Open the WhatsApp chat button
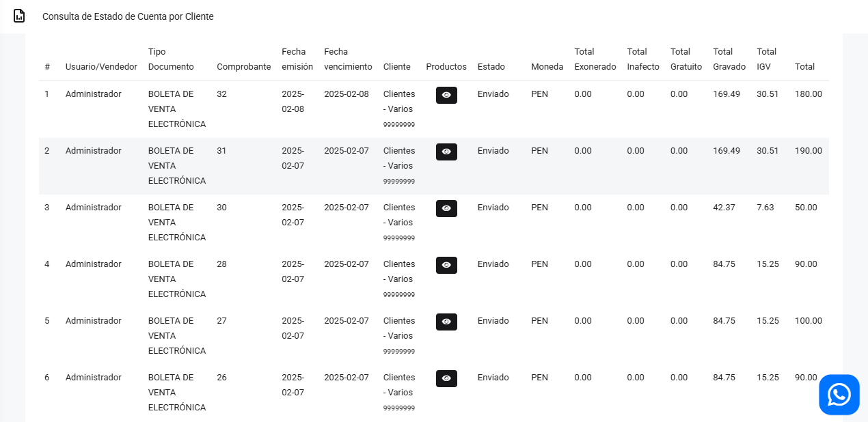Screen dimensions: 868x422 (839, 395)
